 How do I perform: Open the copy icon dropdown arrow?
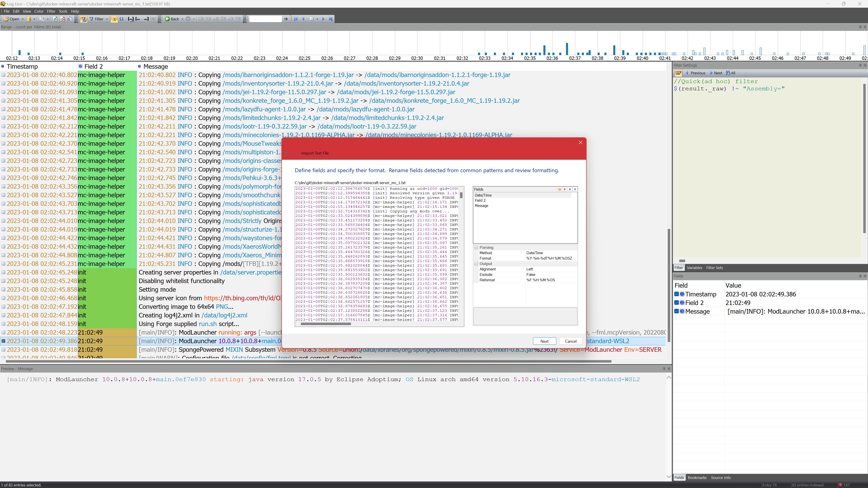click(47, 19)
